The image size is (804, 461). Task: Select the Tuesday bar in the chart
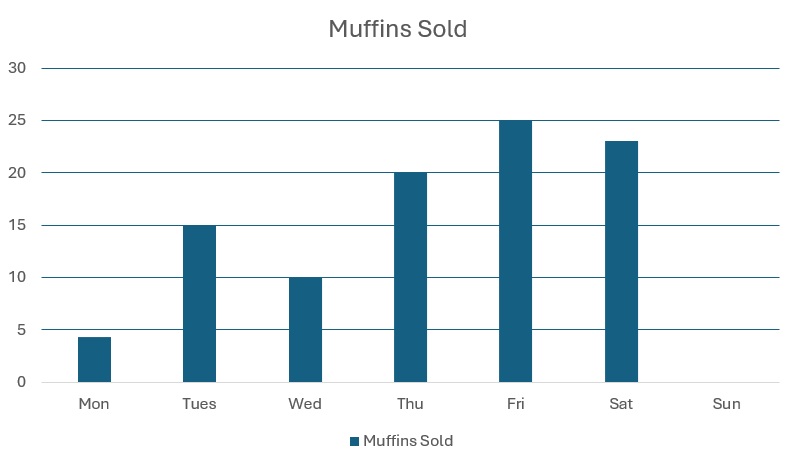(199, 304)
